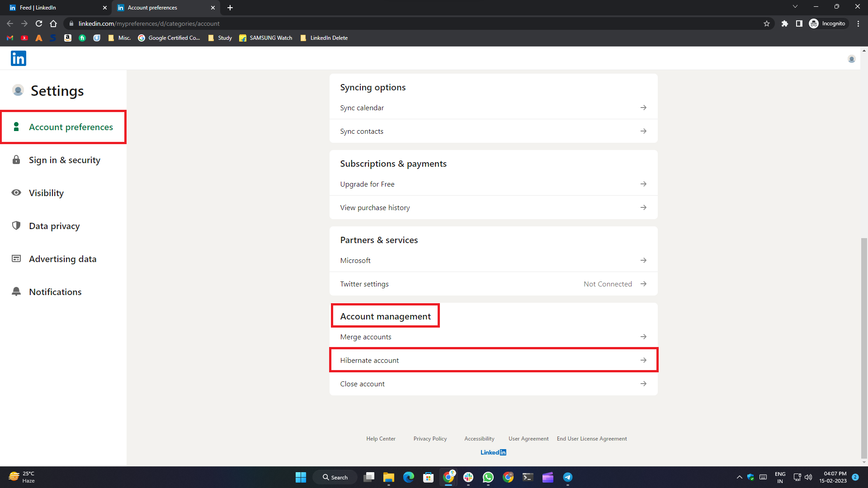868x488 pixels.
Task: Click Privacy Policy footer link
Action: 430,439
